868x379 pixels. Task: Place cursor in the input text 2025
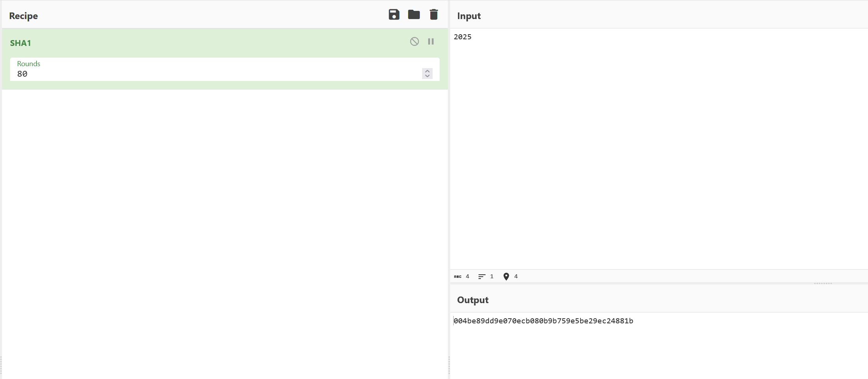(463, 37)
